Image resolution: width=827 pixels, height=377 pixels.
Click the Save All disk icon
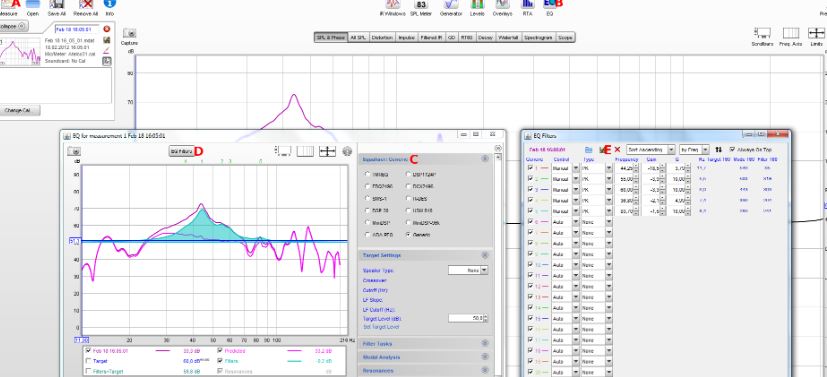[56, 4]
